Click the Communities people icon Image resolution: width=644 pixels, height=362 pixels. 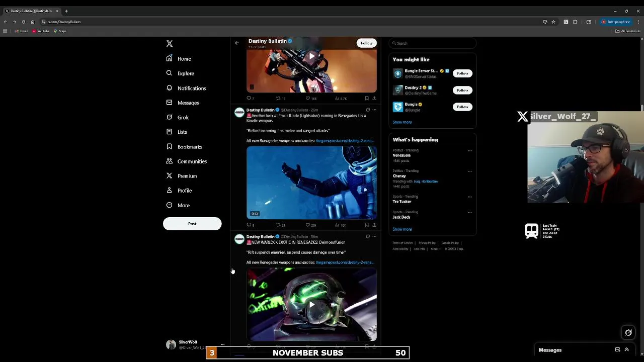click(x=169, y=161)
